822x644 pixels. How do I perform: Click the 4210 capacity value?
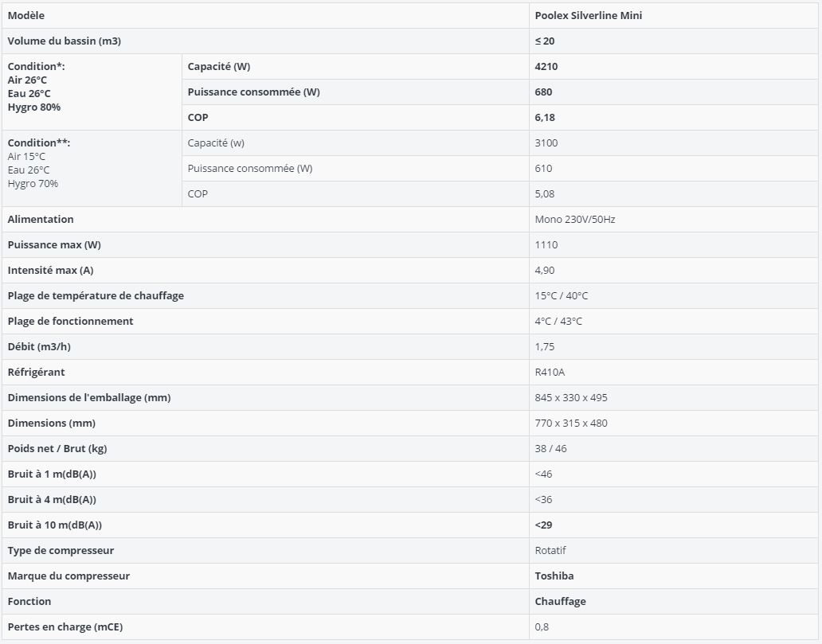546,67
